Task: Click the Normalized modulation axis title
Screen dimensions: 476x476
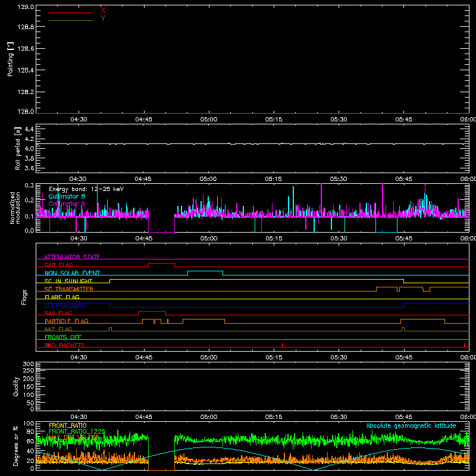Action: (x=15, y=208)
